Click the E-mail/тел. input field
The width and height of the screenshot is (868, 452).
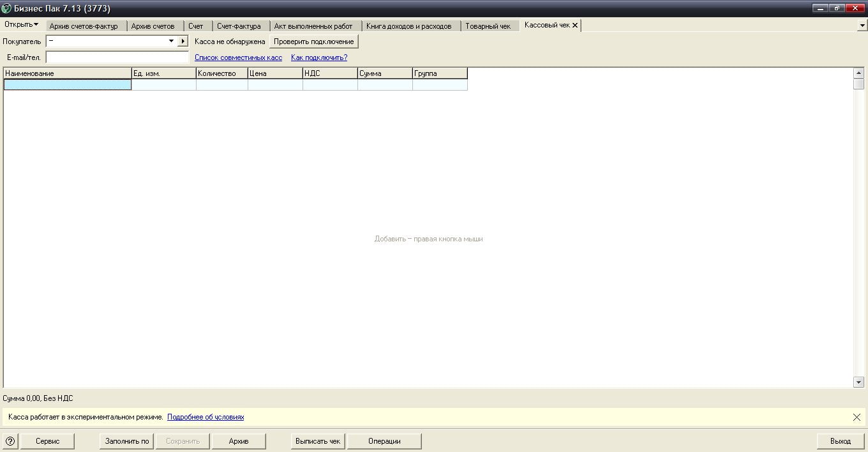point(117,57)
